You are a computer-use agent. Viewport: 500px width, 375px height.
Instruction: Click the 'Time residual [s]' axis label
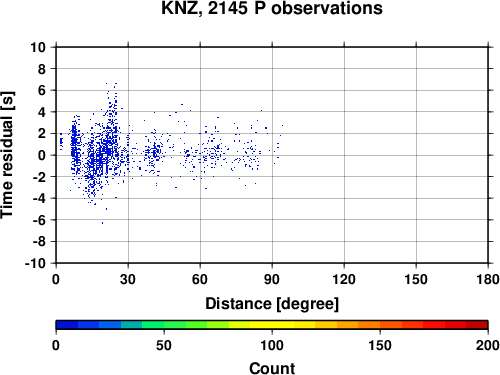7,155
